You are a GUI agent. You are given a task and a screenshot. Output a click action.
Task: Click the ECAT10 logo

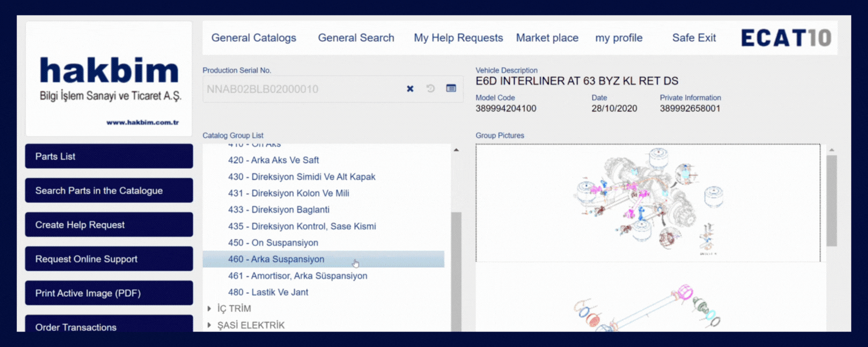(x=786, y=38)
